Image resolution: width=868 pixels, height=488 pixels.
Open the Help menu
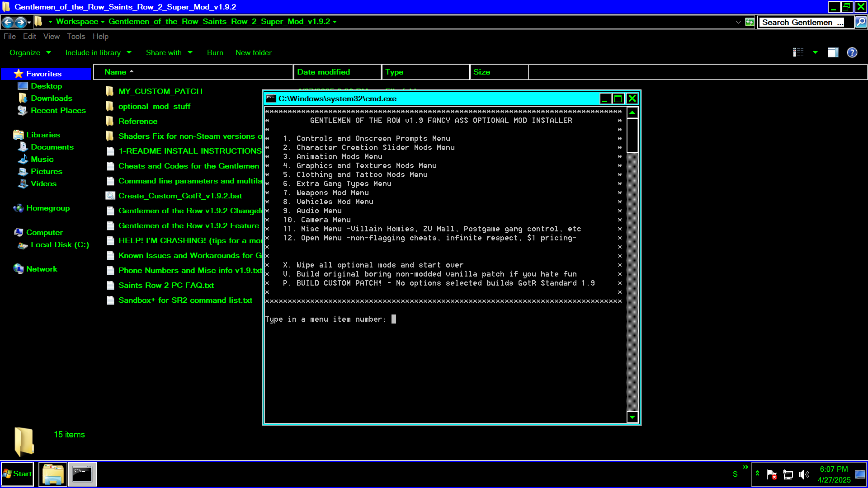click(100, 37)
